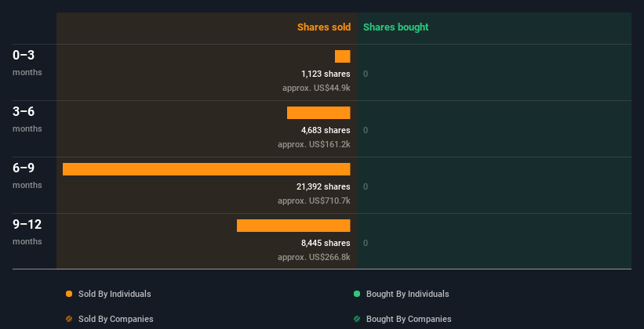This screenshot has width=644, height=329.
Task: Click the 21,392 shares value text
Action: tap(323, 186)
